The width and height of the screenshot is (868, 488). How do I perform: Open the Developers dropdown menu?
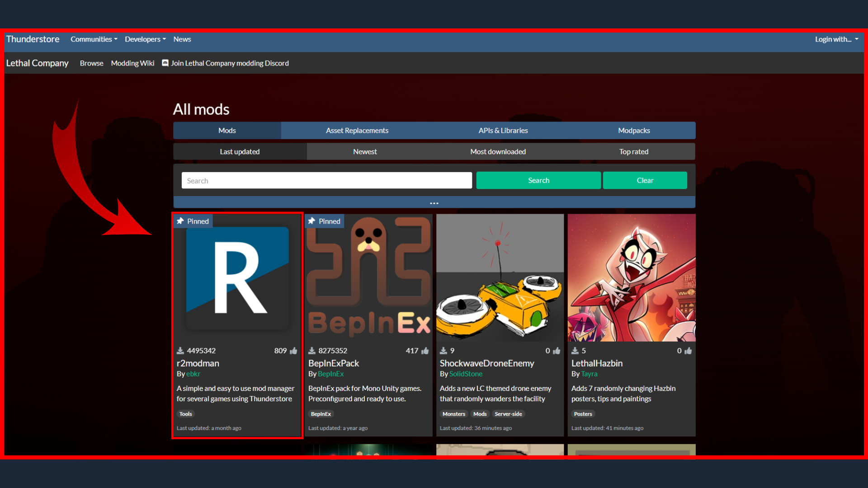145,39
